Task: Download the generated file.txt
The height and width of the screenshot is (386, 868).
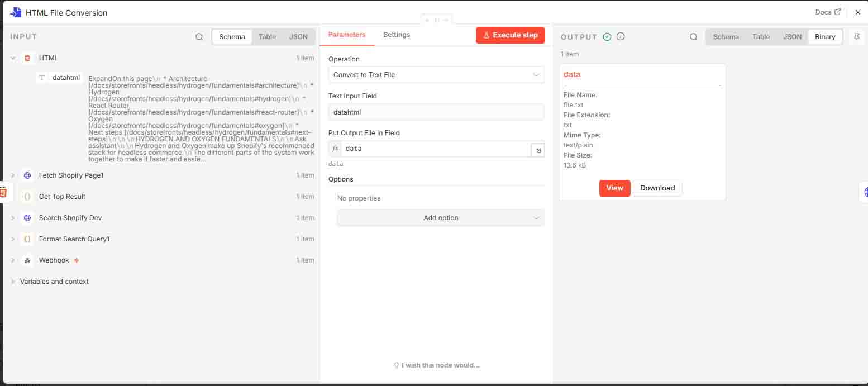Action: pyautogui.click(x=657, y=188)
